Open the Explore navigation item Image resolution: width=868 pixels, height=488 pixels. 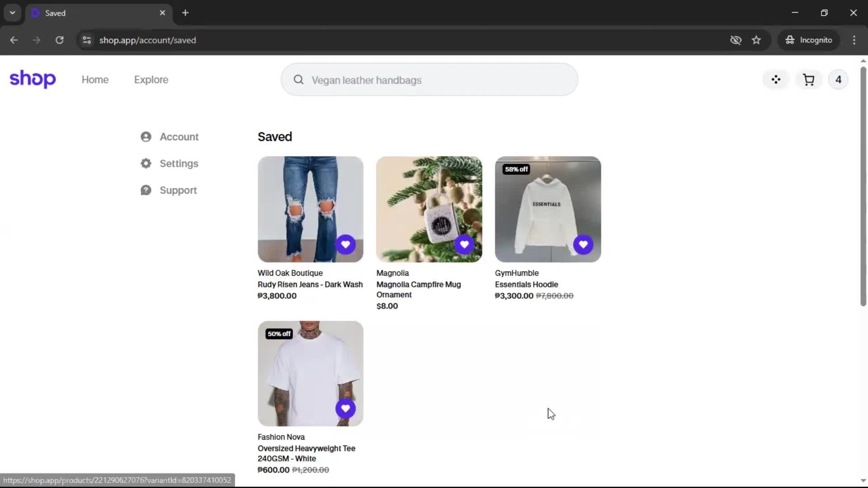pos(151,80)
